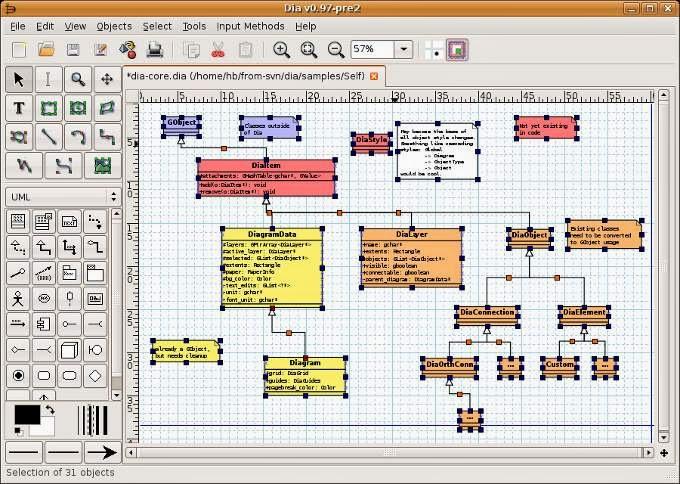Image resolution: width=680 pixels, height=484 pixels.
Task: Pick the UML Template class shape
Action: (x=44, y=222)
